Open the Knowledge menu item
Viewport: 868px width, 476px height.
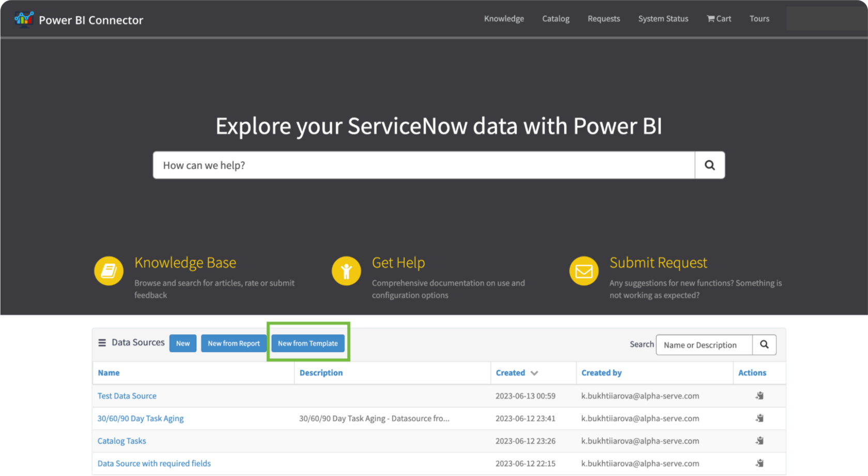click(x=504, y=19)
